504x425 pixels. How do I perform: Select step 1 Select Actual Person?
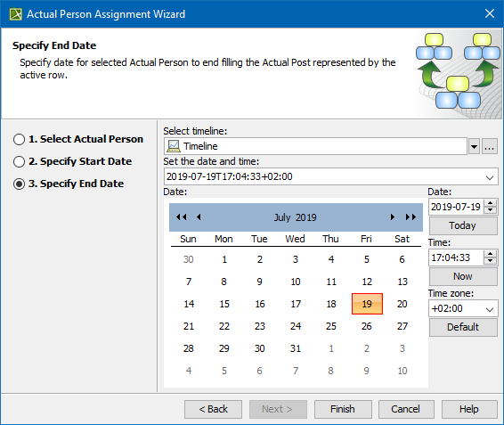coord(78,139)
